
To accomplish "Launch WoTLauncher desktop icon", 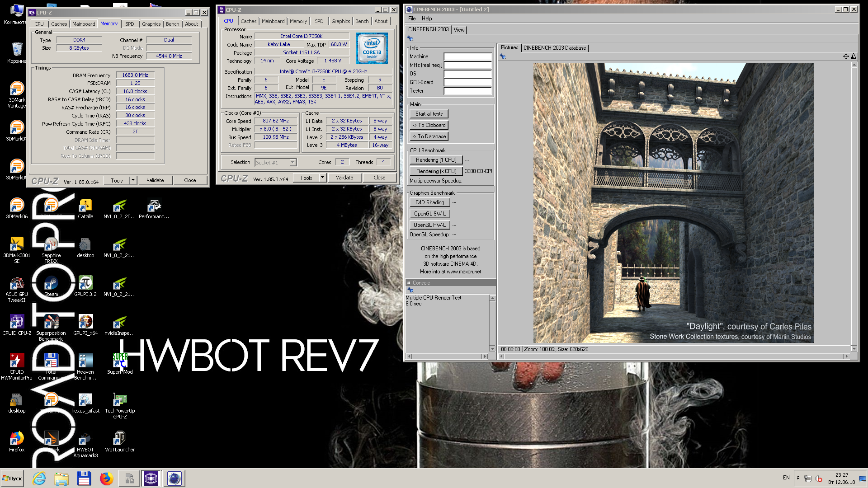I will tap(120, 441).
